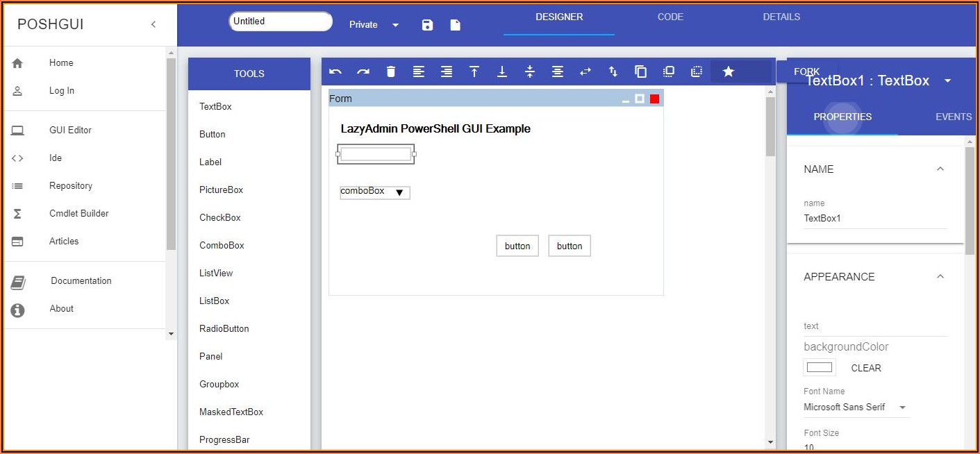This screenshot has height=454, width=980.
Task: Click the vertical swap arrows icon
Action: (x=613, y=72)
